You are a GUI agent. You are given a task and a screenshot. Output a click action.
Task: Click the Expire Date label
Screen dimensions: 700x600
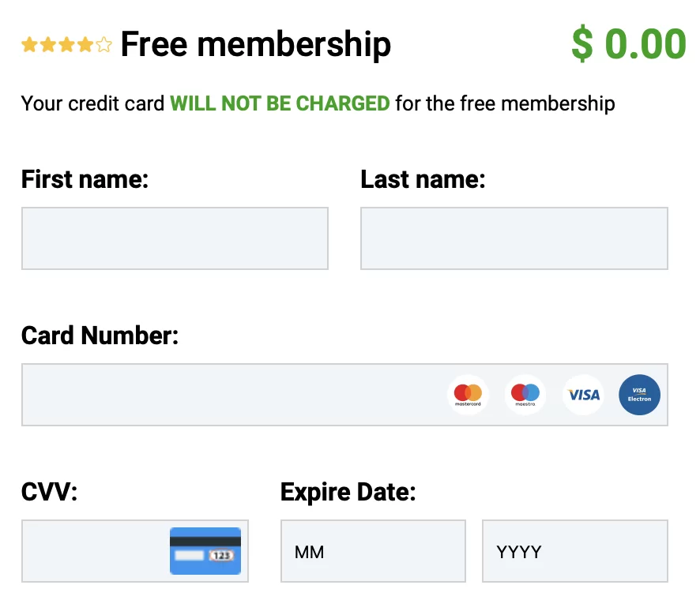(x=348, y=493)
